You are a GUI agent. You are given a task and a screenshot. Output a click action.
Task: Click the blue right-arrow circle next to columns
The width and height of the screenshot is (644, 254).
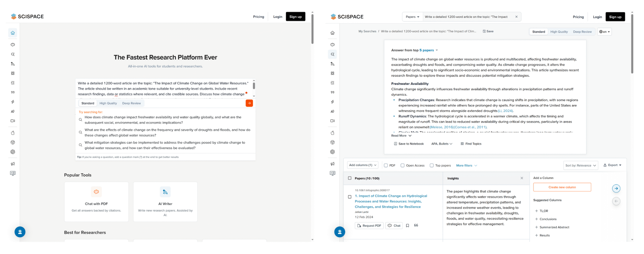616,188
